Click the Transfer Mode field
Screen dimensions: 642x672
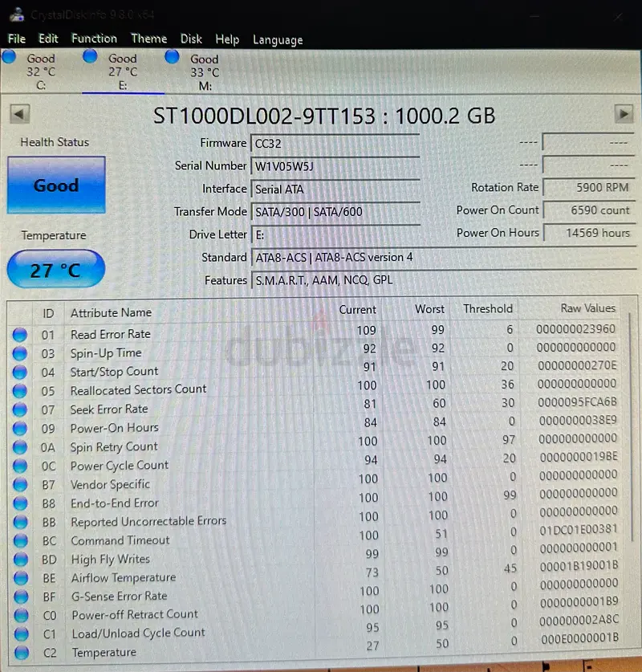[335, 212]
